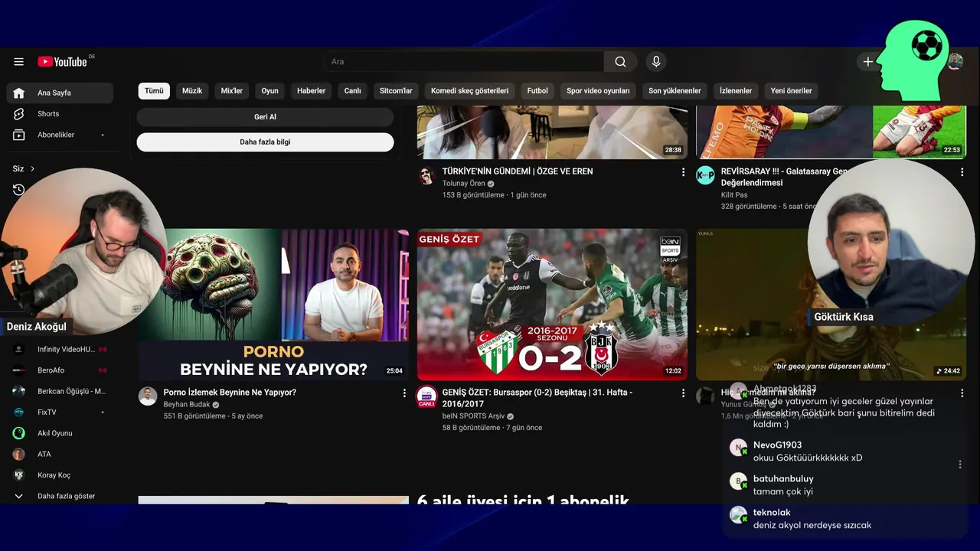Screen dimensions: 980x551
Task: Expand Daha fazla göster in sidebar
Action: [x=60, y=496]
